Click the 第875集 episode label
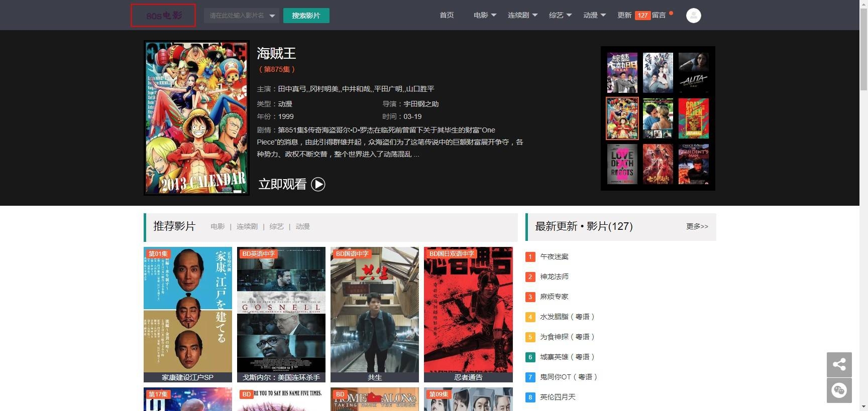 pyautogui.click(x=277, y=69)
